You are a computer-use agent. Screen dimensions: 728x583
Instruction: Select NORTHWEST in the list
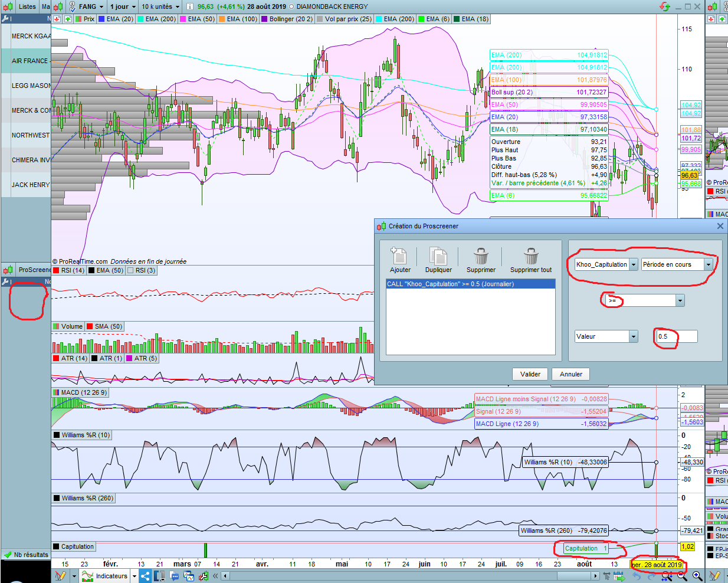[x=26, y=135]
